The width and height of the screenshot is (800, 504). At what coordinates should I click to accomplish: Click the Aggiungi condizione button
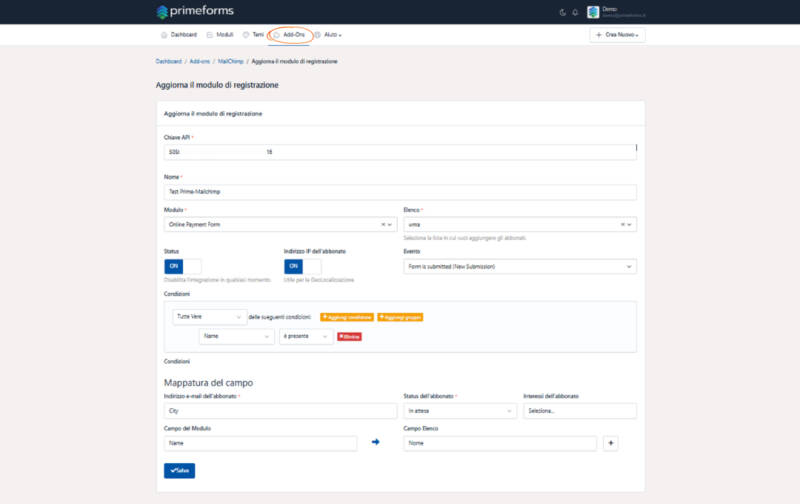coord(347,317)
